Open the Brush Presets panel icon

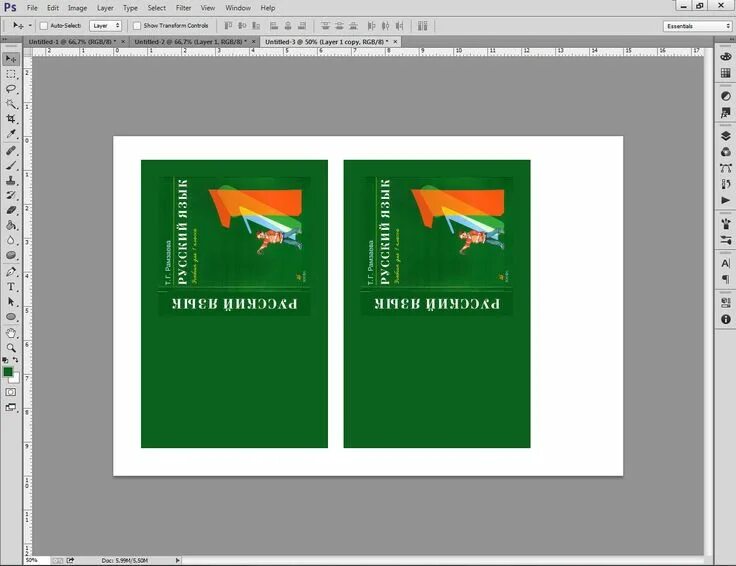click(726, 240)
